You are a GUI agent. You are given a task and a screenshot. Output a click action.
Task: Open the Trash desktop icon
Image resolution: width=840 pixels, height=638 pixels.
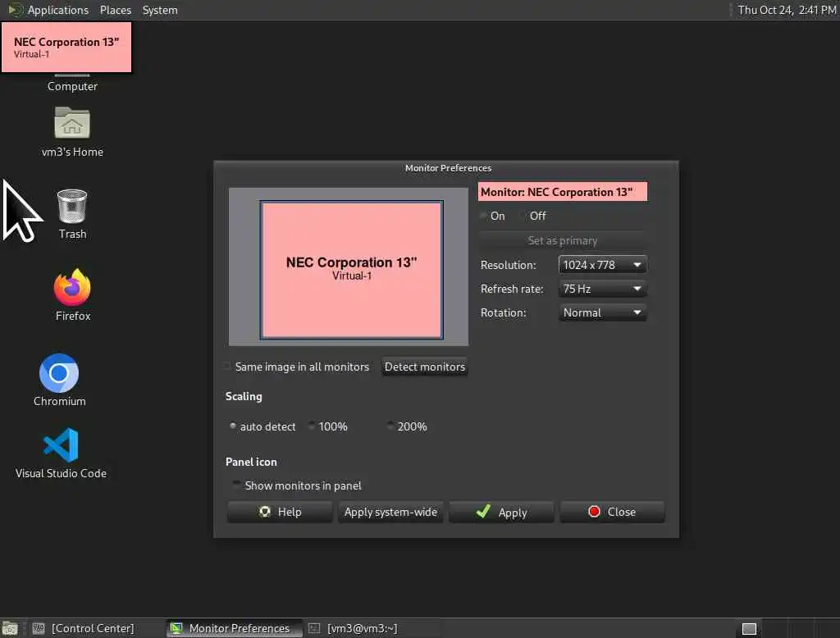(x=72, y=214)
